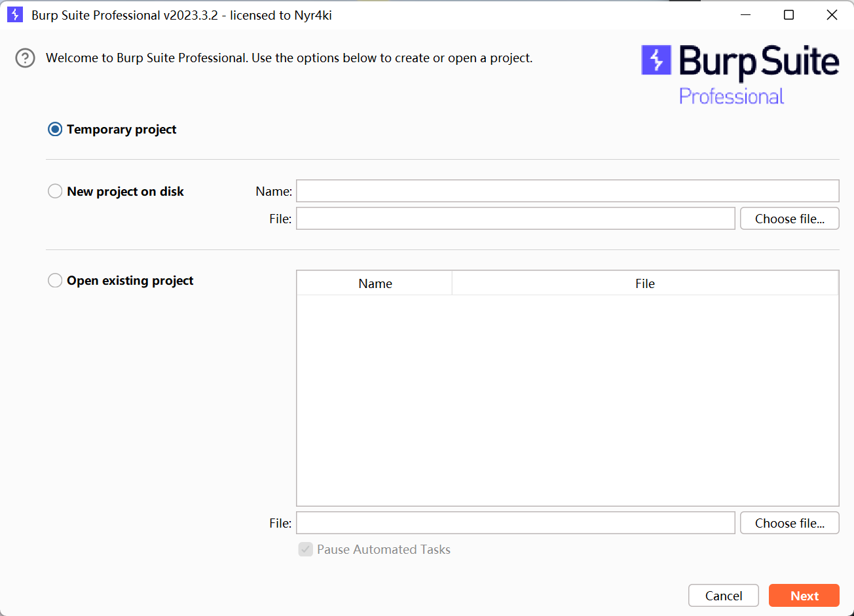Minimize the Burp Suite window
The image size is (854, 616).
click(x=746, y=15)
